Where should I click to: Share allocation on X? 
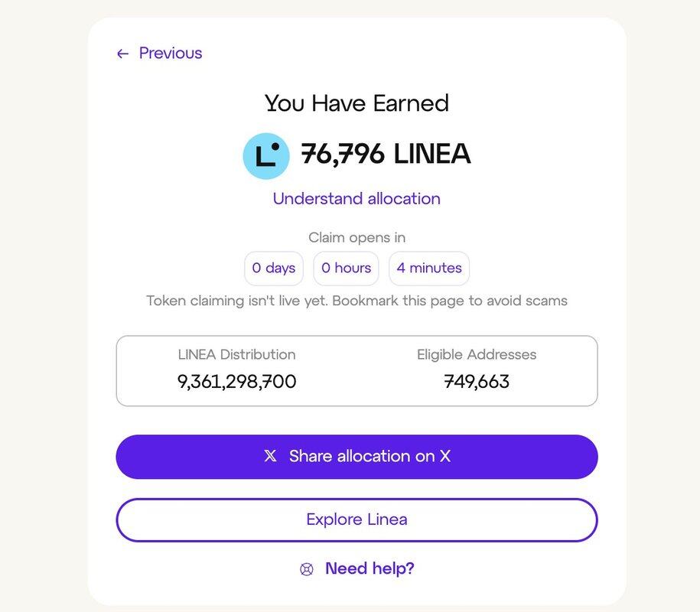point(357,457)
